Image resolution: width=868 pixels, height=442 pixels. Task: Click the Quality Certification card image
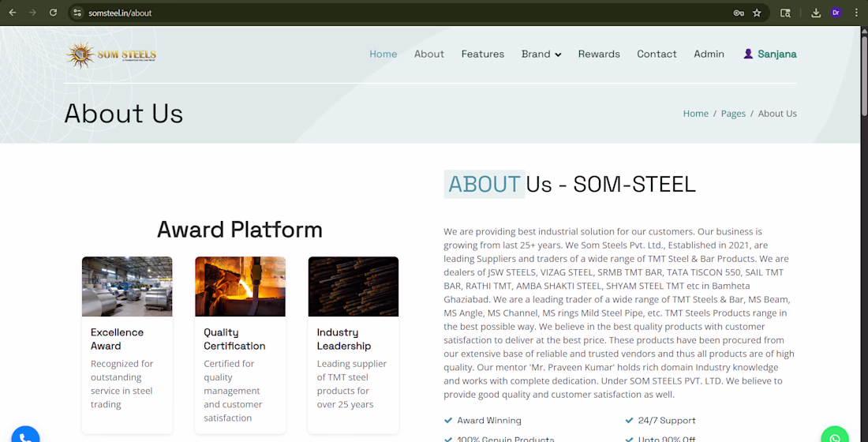[x=240, y=287]
